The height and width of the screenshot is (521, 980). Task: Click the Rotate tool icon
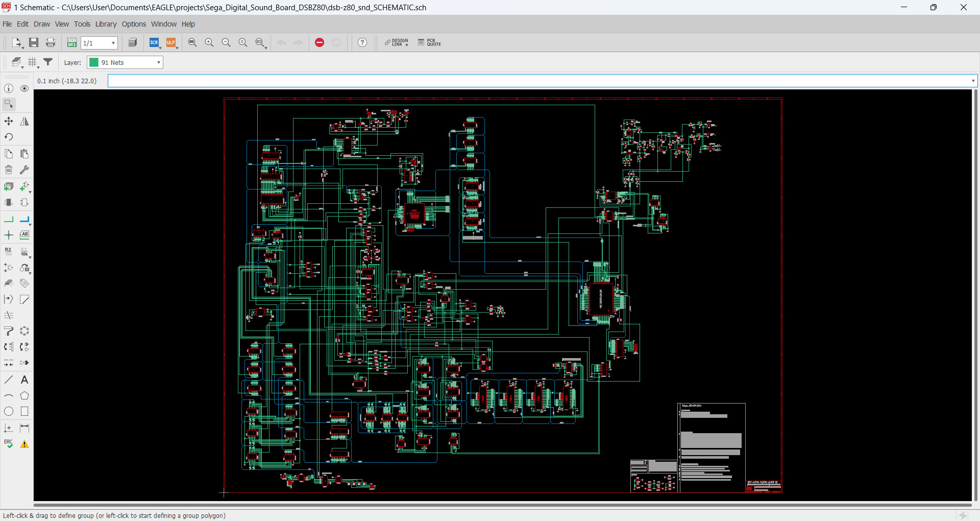tap(9, 137)
